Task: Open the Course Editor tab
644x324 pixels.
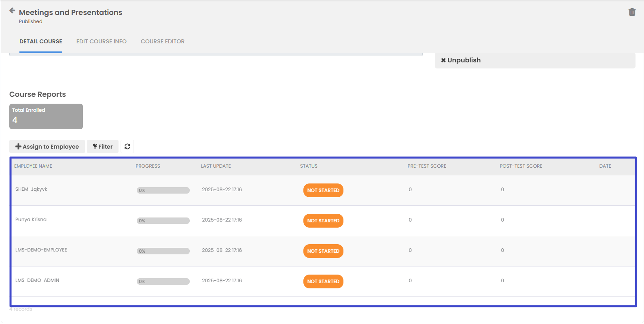Action: (x=162, y=41)
